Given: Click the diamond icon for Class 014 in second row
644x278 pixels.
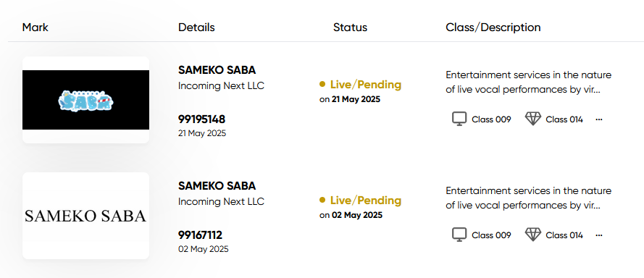Looking at the screenshot, I should coord(533,235).
